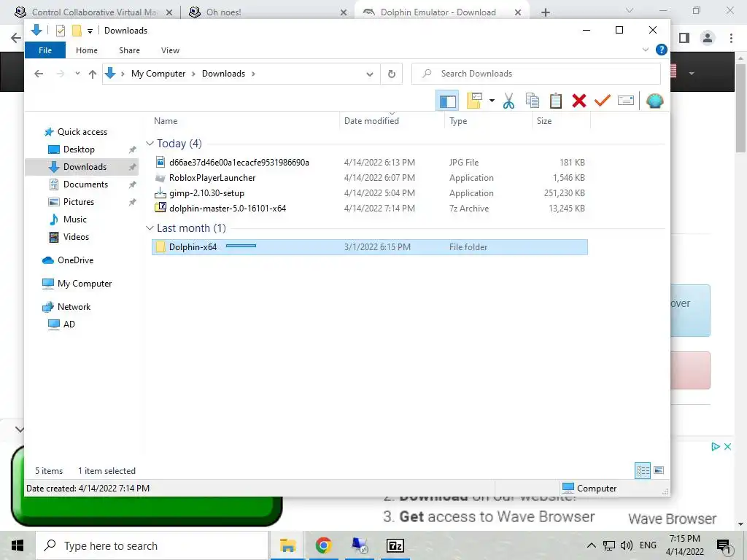Open Downloads in the navigation pane
The width and height of the screenshot is (747, 560).
point(85,167)
